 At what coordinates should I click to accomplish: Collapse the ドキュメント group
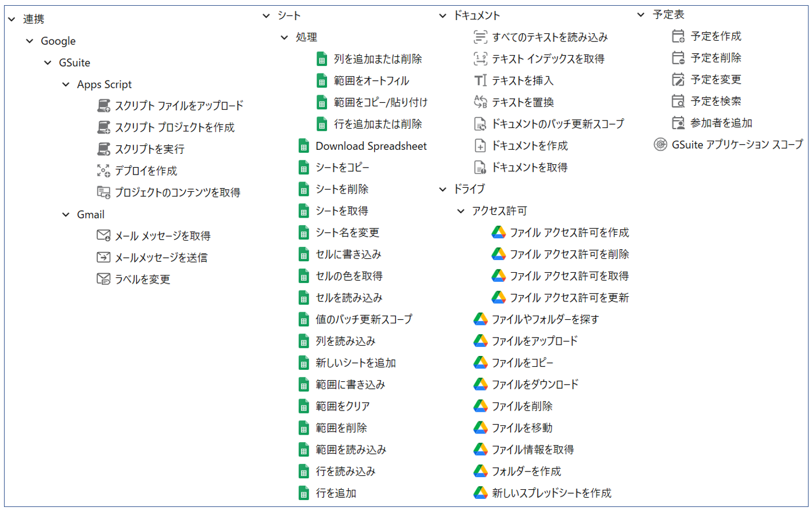(442, 16)
